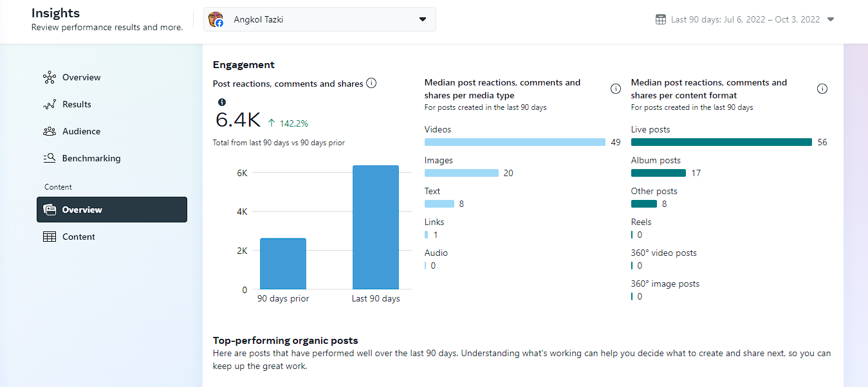The width and height of the screenshot is (868, 387).
Task: Click info icon beside post reactions heading
Action: click(371, 84)
